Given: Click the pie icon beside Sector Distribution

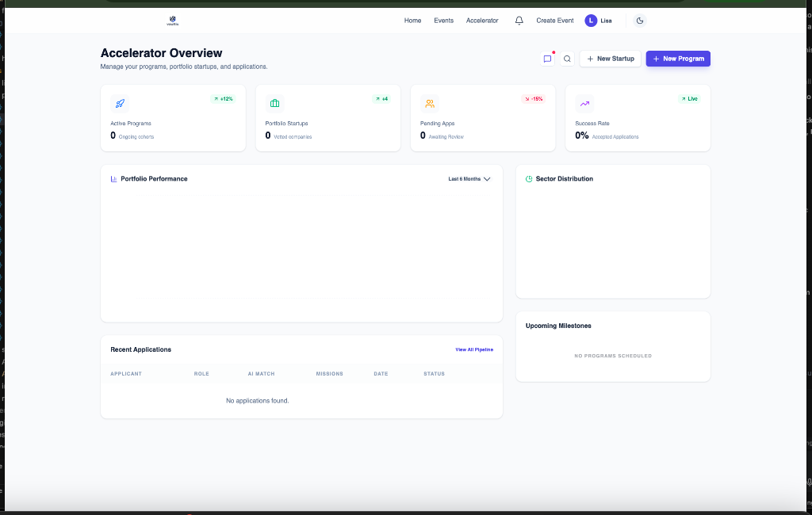Looking at the screenshot, I should tap(529, 179).
